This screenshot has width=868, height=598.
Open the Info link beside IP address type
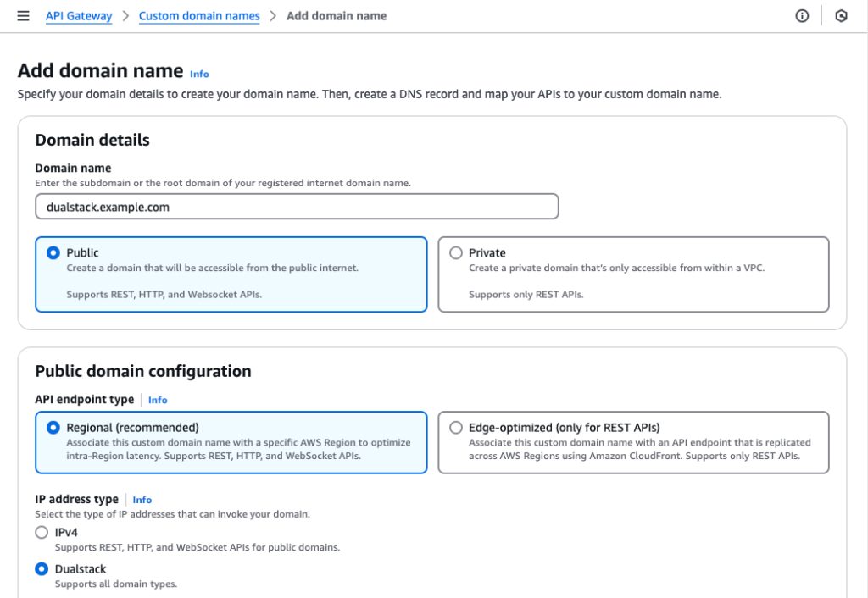tap(142, 500)
